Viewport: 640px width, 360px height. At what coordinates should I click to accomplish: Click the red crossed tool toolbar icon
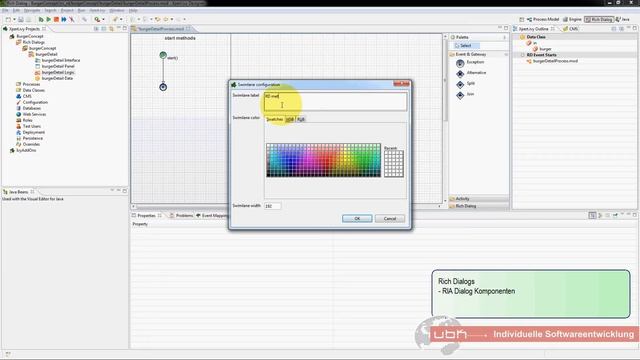72,19
